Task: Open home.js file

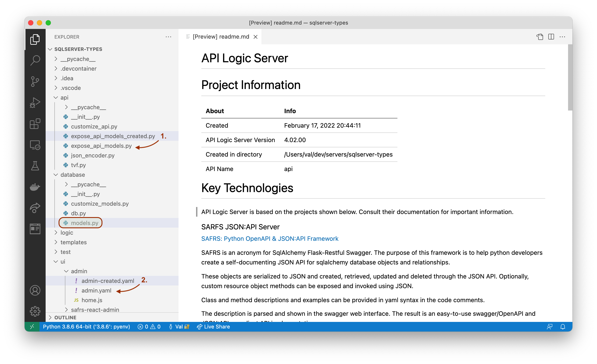Action: click(x=112, y=300)
